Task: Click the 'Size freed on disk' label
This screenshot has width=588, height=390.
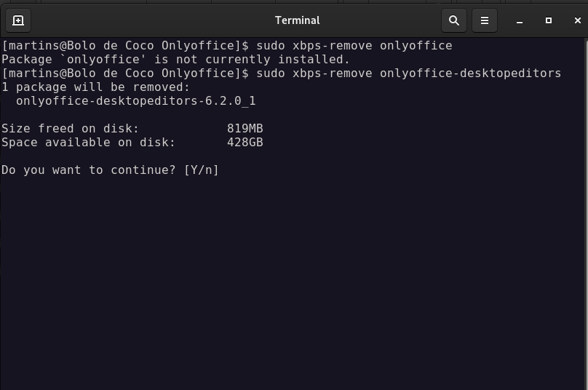Action: point(70,129)
